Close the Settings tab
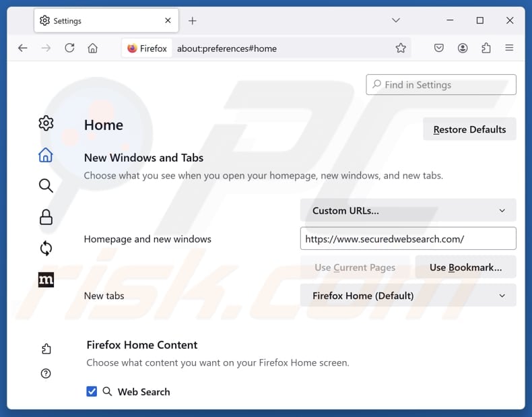This screenshot has height=417, width=532. coord(168,21)
